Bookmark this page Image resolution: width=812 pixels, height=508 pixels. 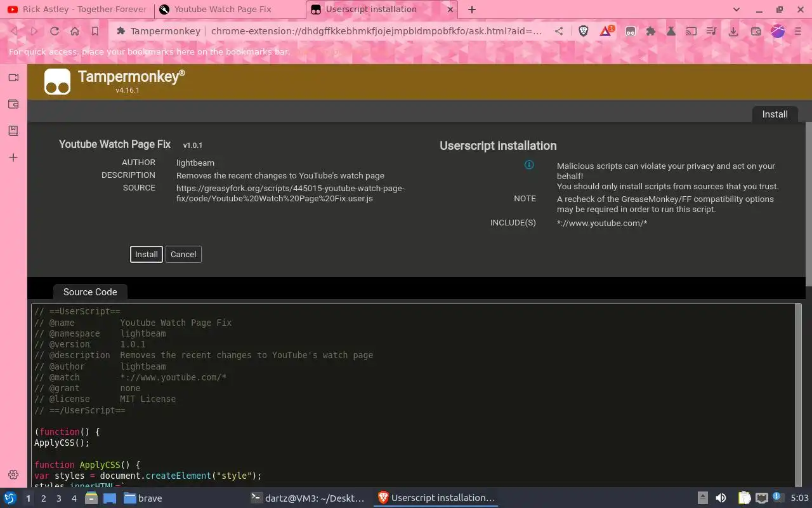[x=95, y=31]
